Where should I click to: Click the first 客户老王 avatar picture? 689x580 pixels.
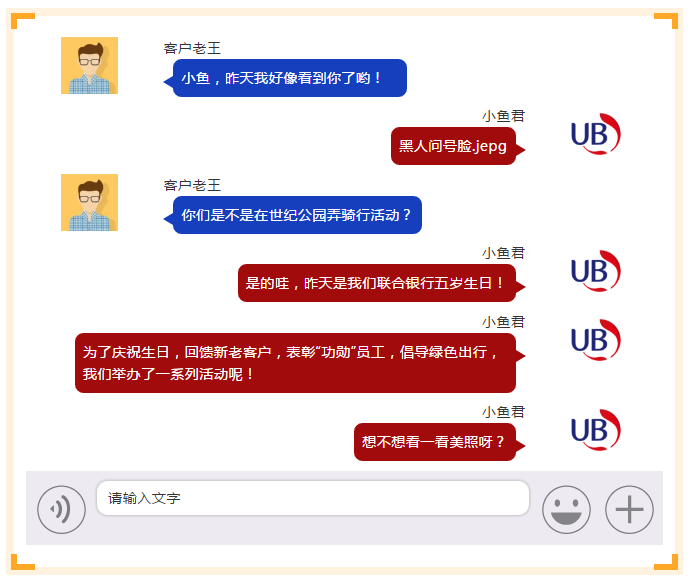coord(89,65)
